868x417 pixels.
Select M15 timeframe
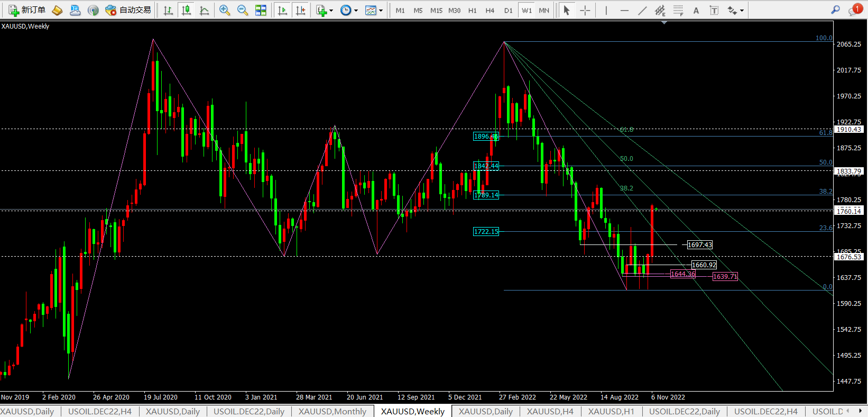(x=436, y=11)
